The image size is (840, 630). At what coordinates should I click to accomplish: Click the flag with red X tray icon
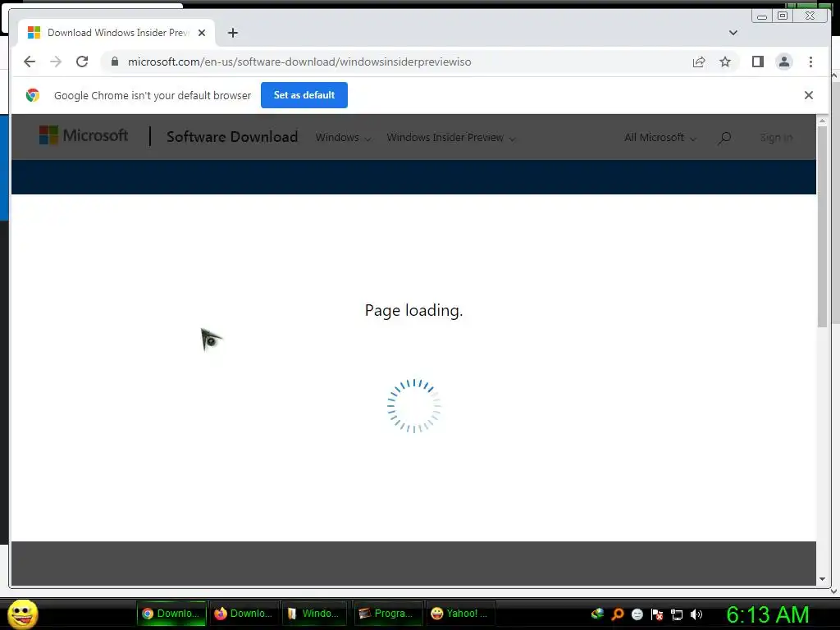point(657,614)
